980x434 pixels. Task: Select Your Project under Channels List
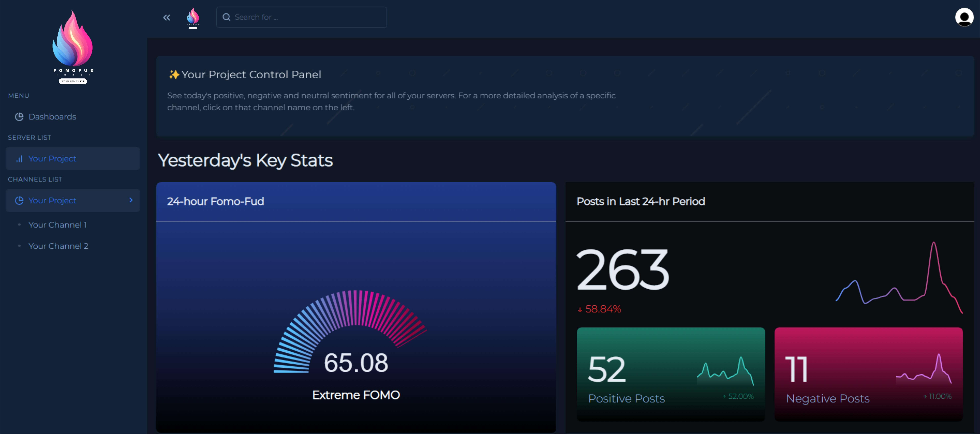click(73, 200)
